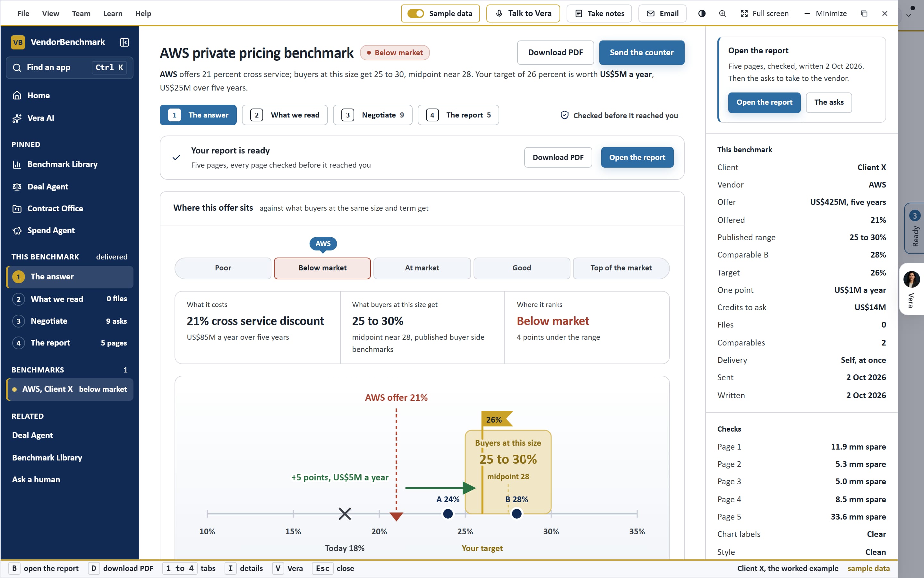The width and height of the screenshot is (924, 578).
Task: Toggle the Sample data switch
Action: (x=415, y=13)
